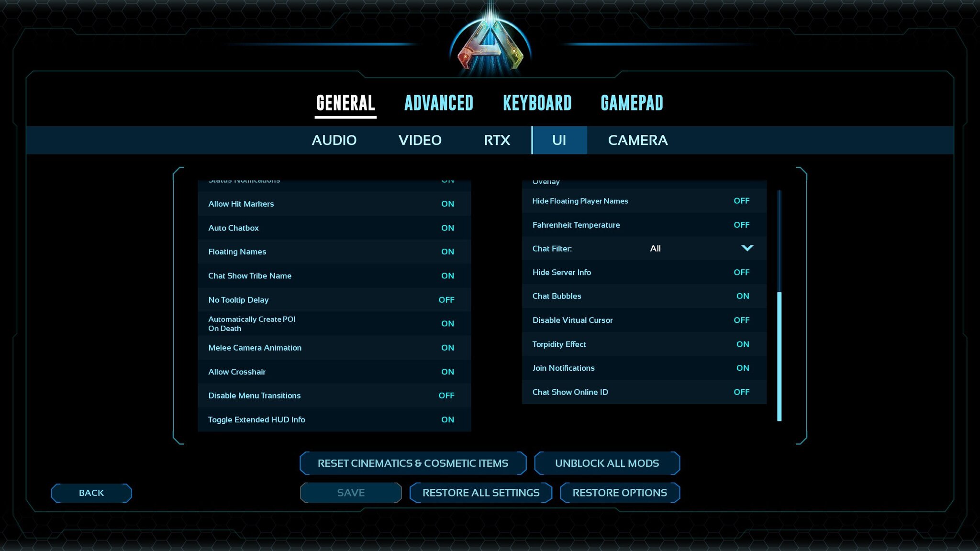Open the RTX settings section

(497, 140)
